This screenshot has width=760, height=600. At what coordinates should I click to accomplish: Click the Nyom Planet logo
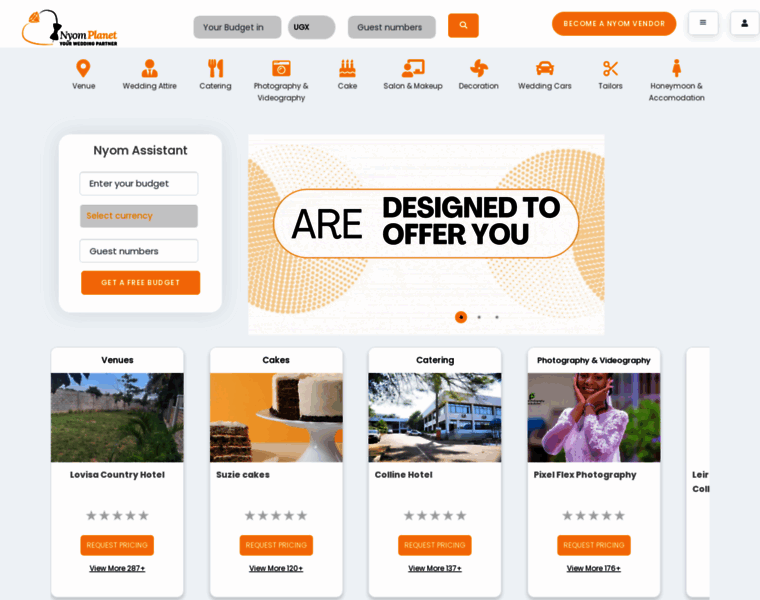[x=69, y=28]
